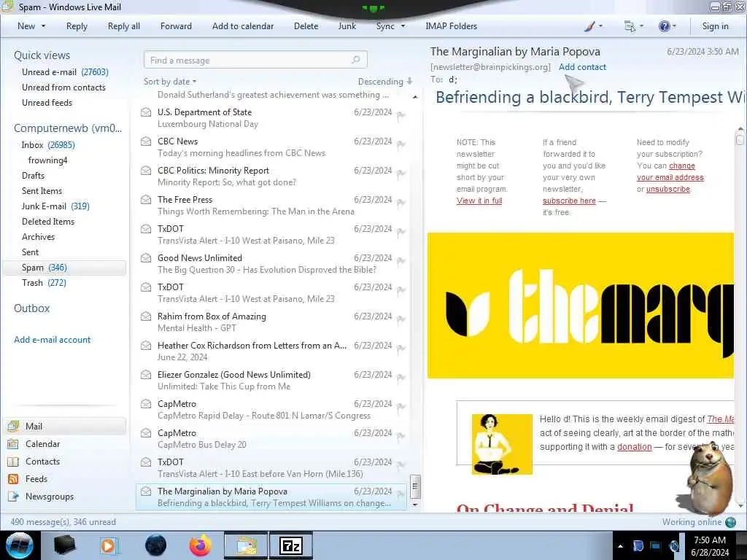
Task: Click the unsubscribe link
Action: pos(668,189)
